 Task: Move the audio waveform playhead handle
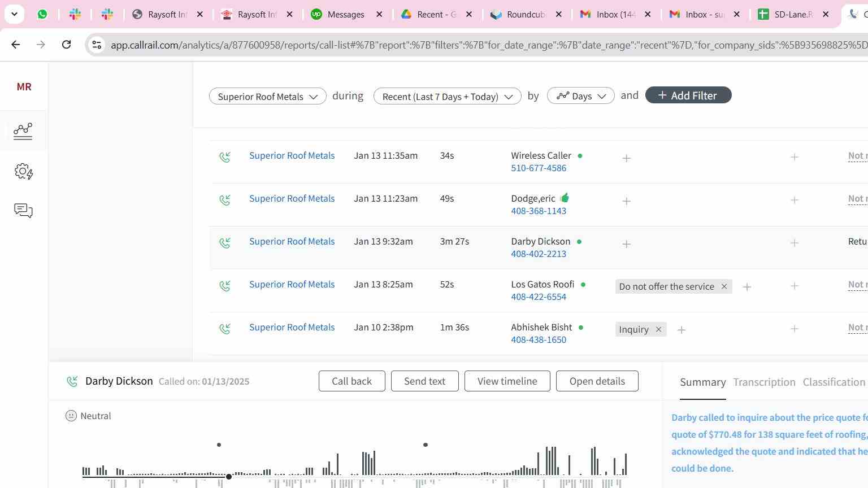click(x=228, y=477)
